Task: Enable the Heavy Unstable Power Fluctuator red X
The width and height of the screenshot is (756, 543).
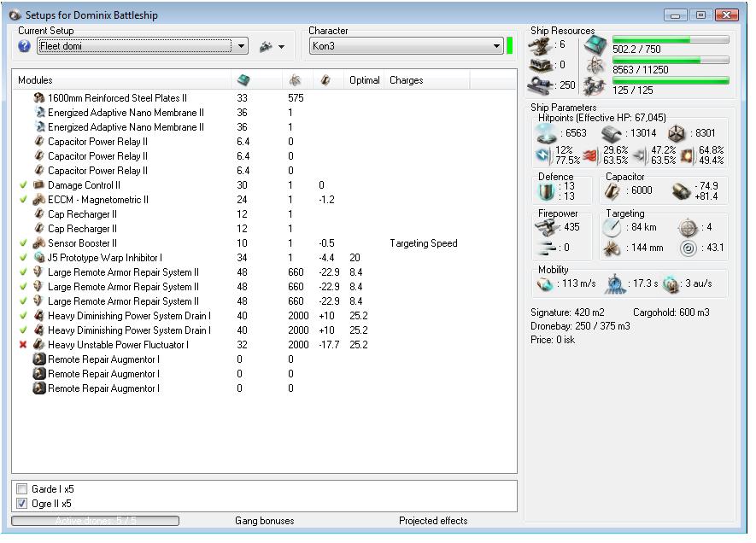Action: 23,344
